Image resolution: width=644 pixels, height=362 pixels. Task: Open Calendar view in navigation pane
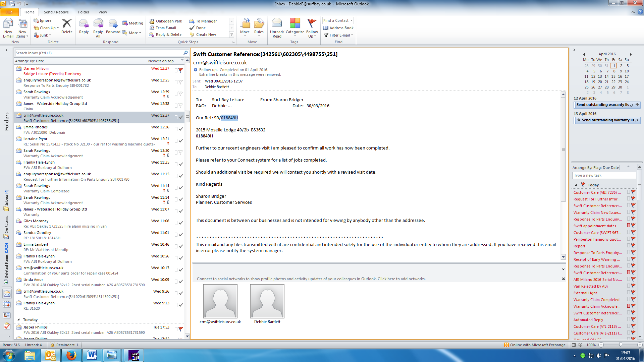(x=7, y=304)
